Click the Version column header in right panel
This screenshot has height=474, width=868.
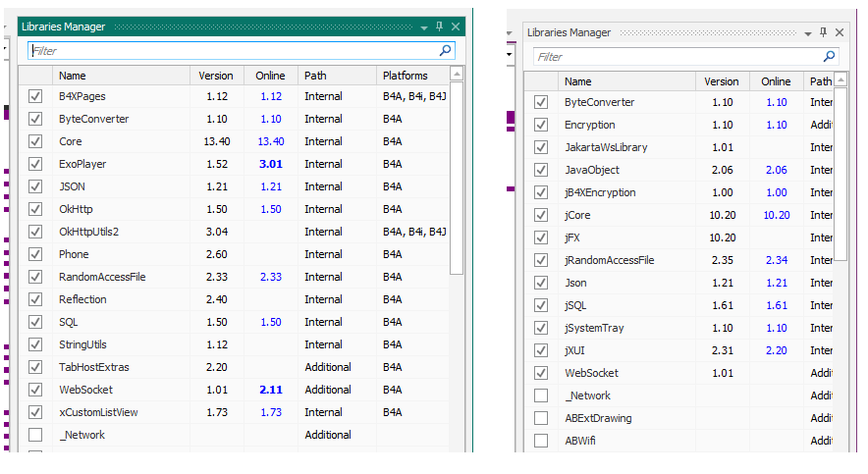722,81
